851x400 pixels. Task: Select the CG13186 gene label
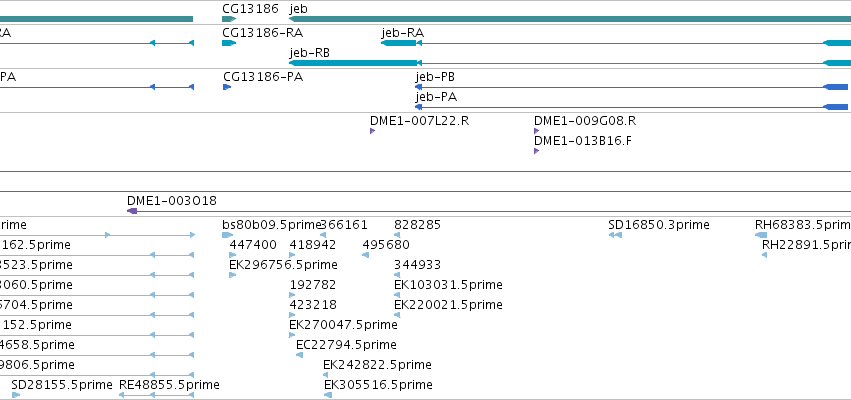point(250,9)
